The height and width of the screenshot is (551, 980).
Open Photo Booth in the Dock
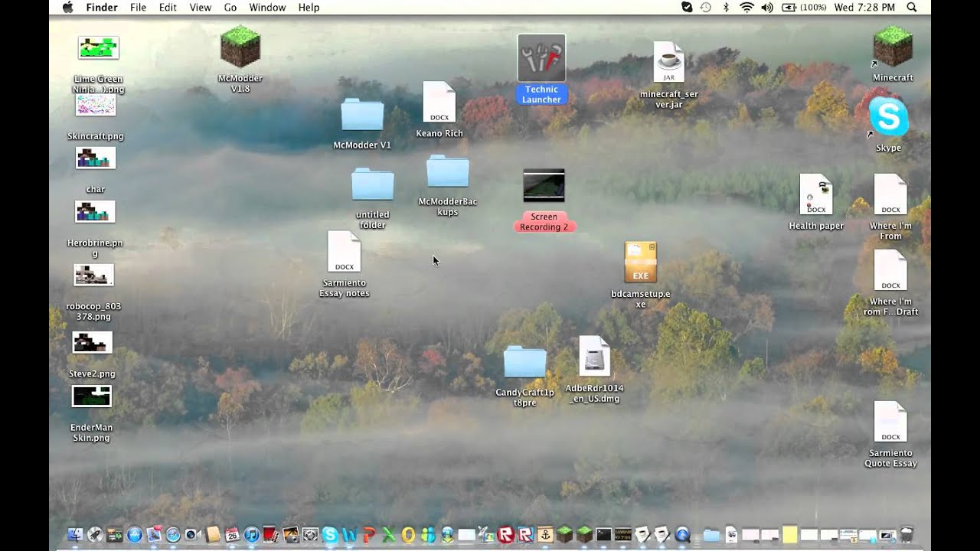(270, 535)
